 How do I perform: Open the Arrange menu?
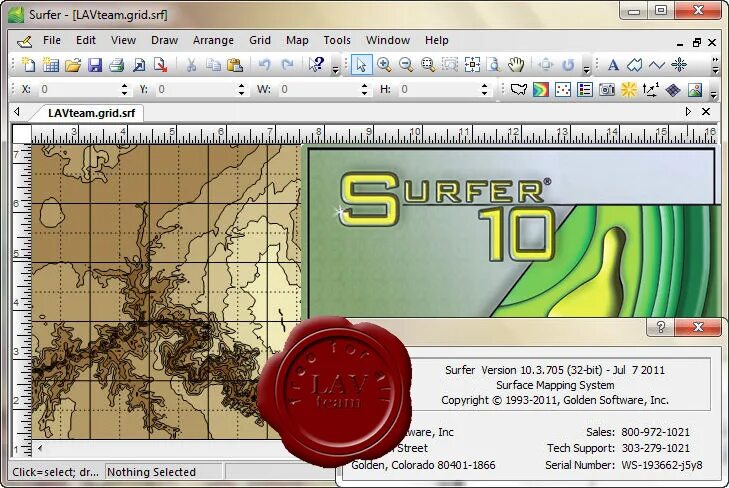(x=213, y=40)
